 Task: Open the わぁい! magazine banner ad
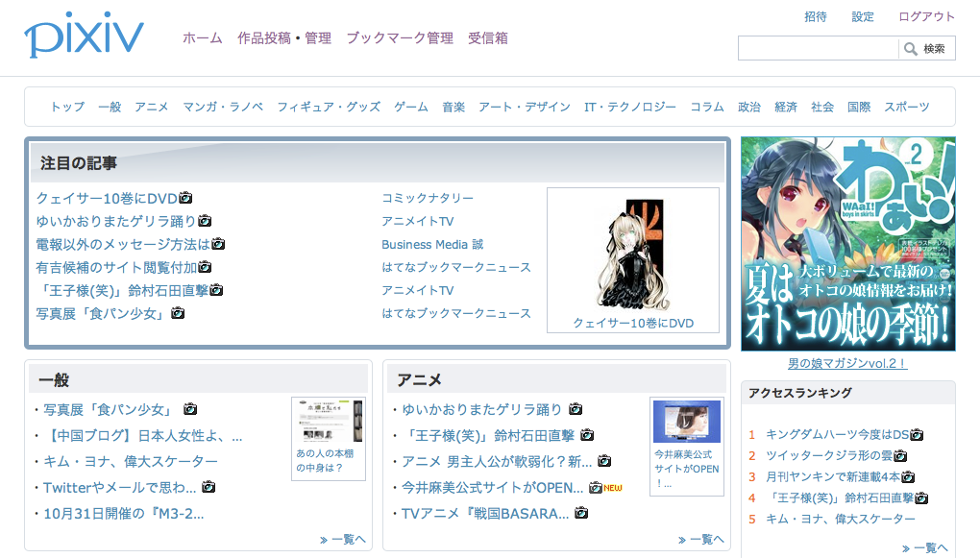tap(848, 244)
